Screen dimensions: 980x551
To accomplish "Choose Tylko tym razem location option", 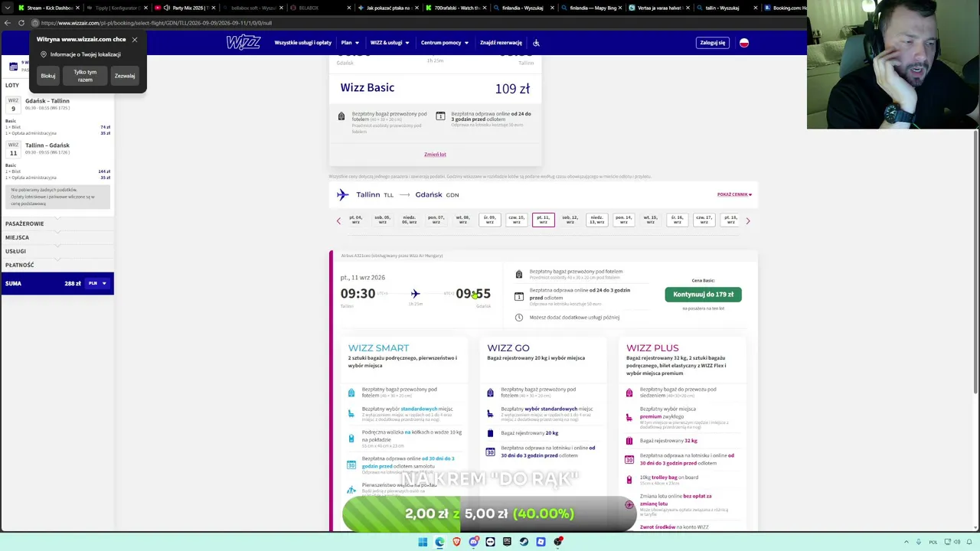I will 85,76.
